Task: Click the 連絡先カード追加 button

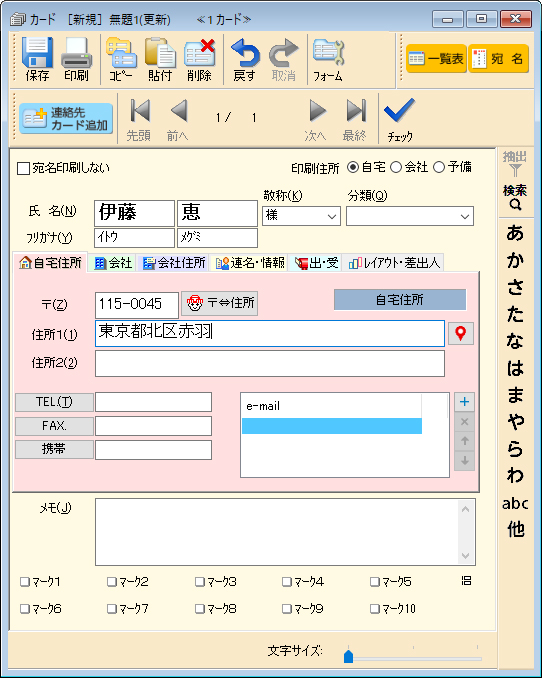Action: tap(66, 118)
